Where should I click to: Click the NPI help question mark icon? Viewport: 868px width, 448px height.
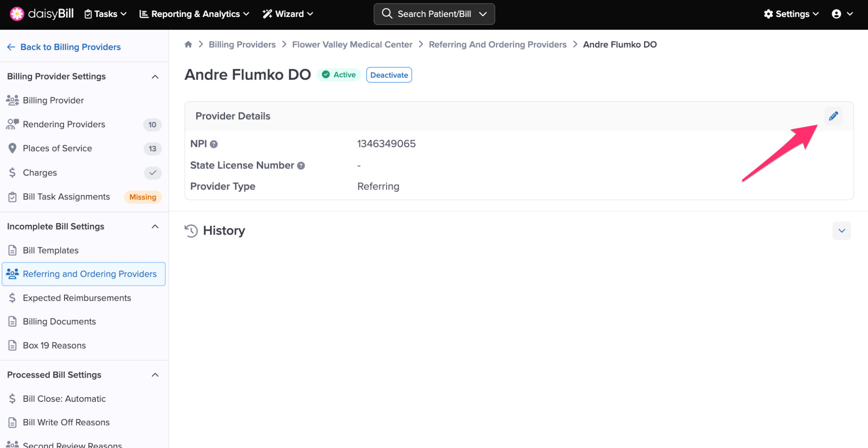(x=214, y=144)
